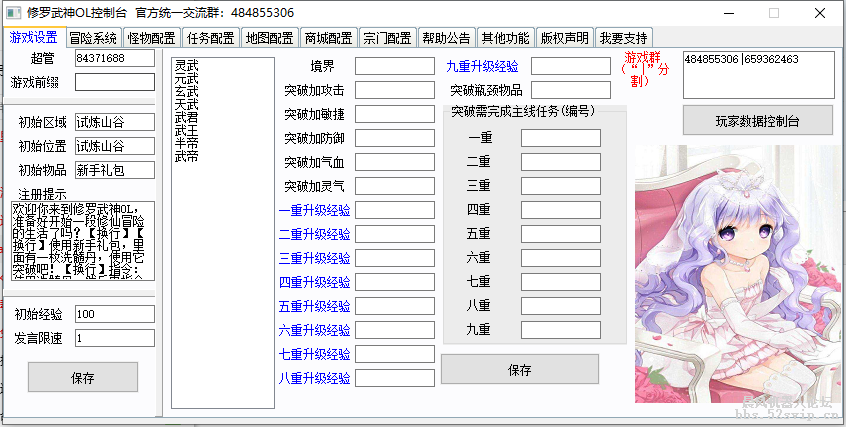The image size is (846, 427).
Task: Open the 我要支持 tab
Action: point(623,38)
